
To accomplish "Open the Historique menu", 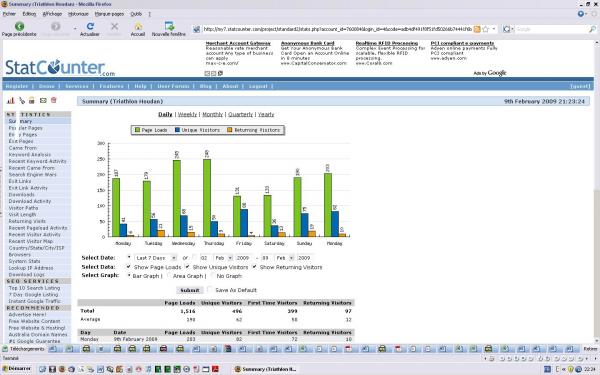I will point(78,14).
